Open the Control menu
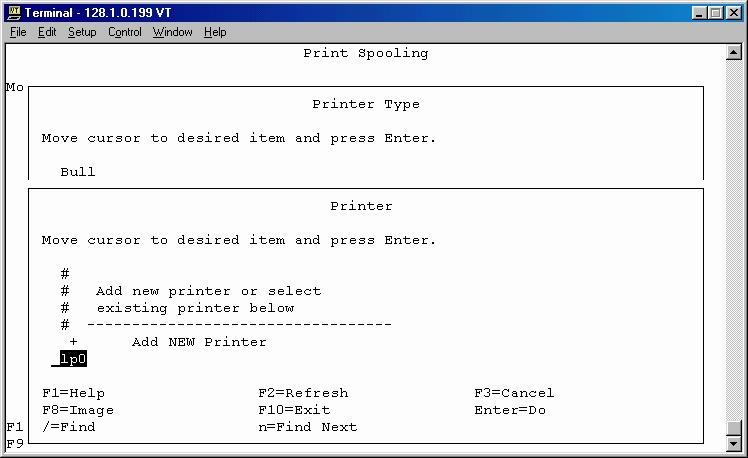This screenshot has width=748, height=458. coord(125,32)
